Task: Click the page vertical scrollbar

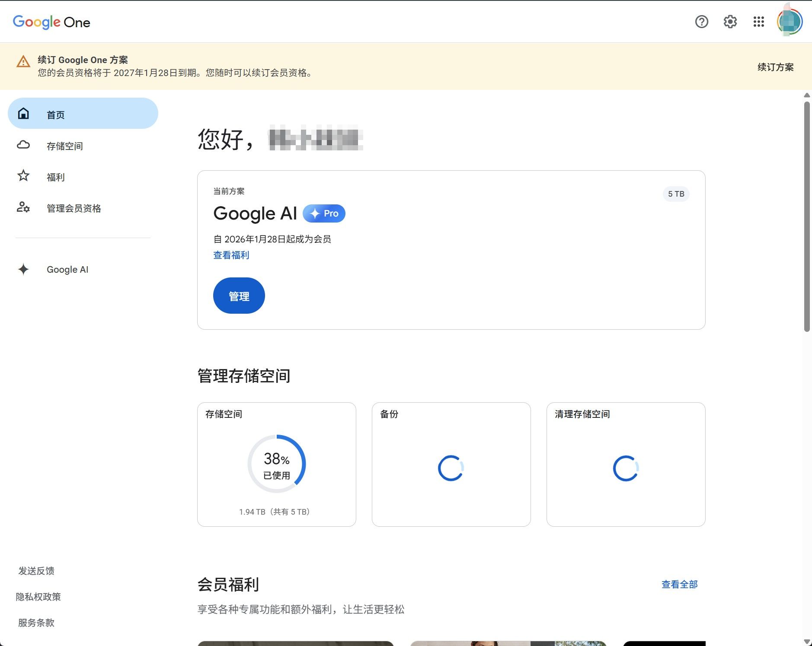Action: pyautogui.click(x=806, y=216)
